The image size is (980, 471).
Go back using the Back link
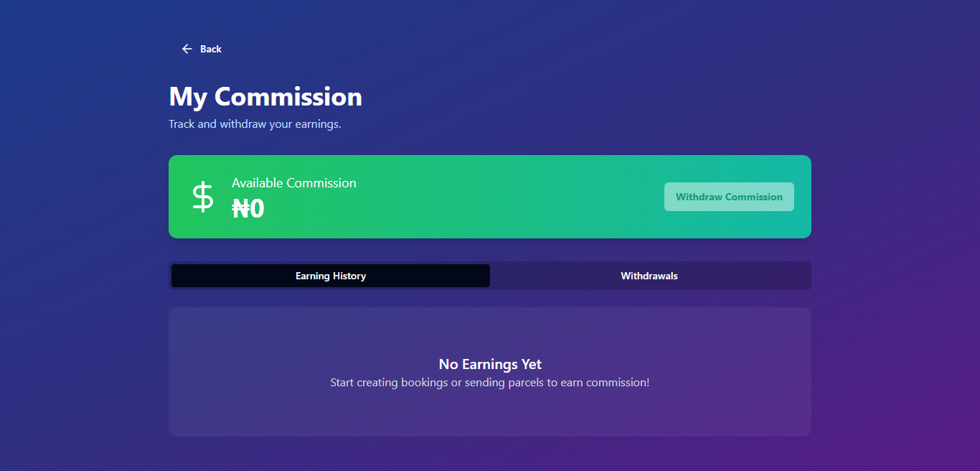[x=210, y=49]
